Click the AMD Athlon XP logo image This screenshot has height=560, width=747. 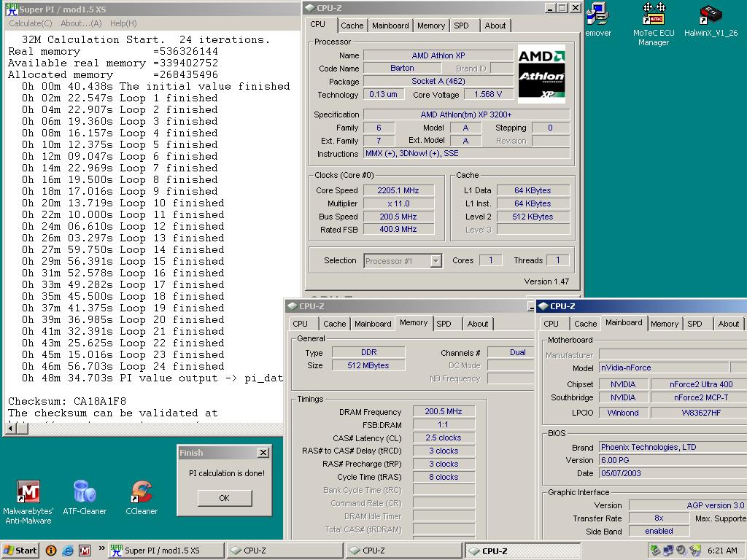541,74
